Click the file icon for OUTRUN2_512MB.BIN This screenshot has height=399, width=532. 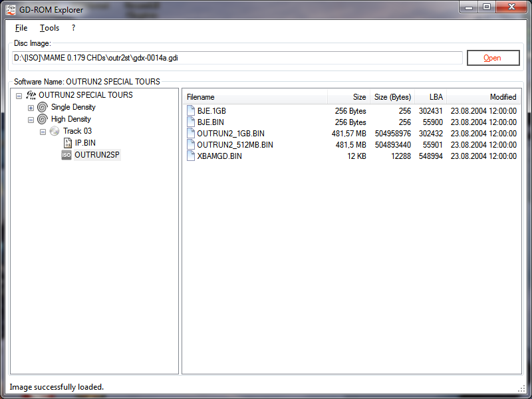pyautogui.click(x=191, y=144)
